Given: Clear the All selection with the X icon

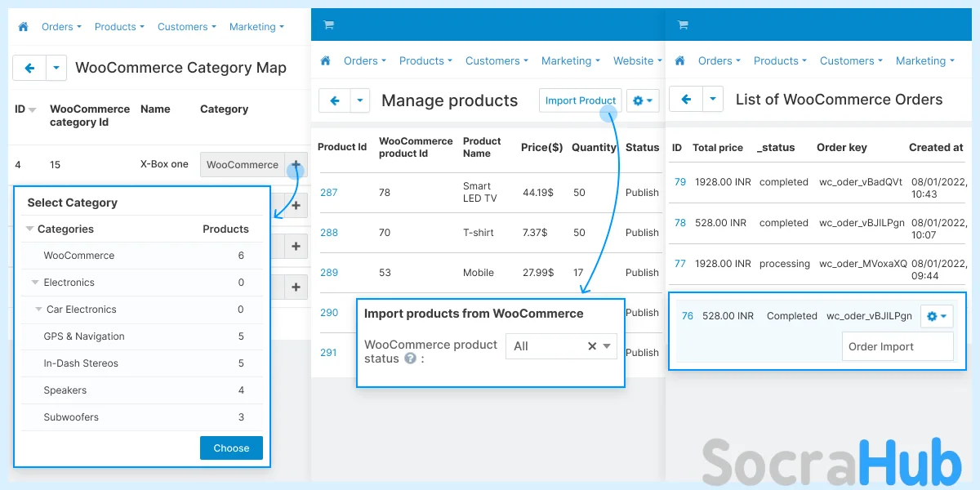Looking at the screenshot, I should click(x=592, y=346).
